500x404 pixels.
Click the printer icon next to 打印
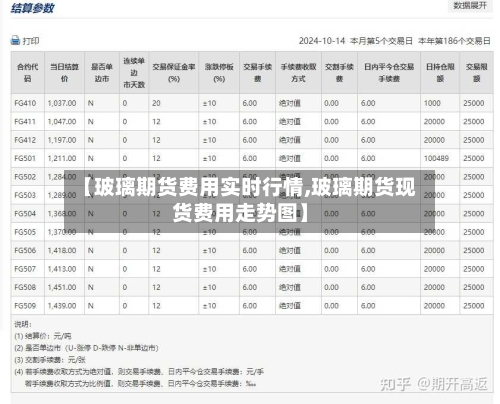[x=15, y=41]
